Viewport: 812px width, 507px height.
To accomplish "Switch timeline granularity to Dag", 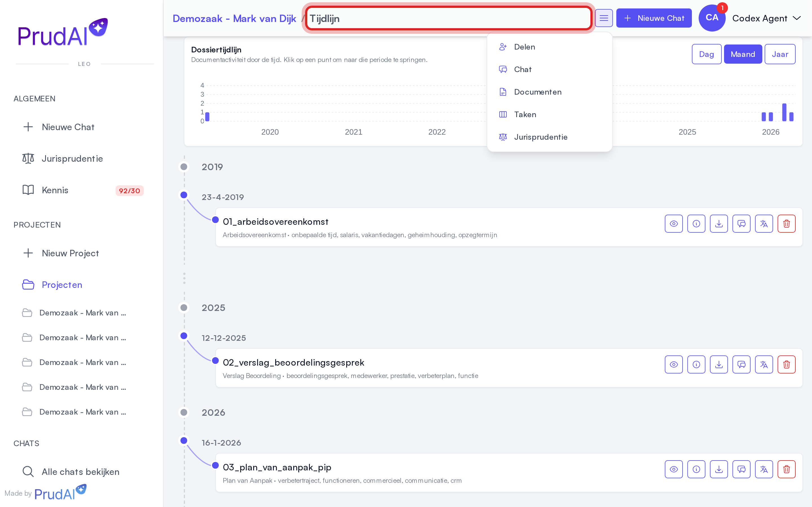I will [706, 54].
